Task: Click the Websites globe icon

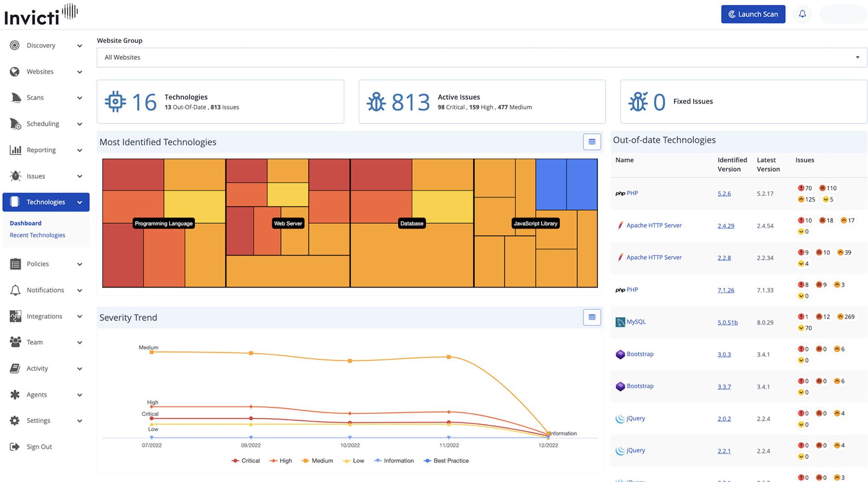Action: click(x=15, y=71)
